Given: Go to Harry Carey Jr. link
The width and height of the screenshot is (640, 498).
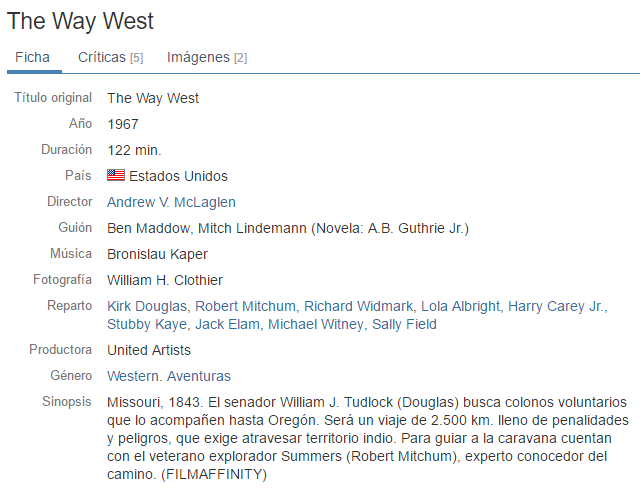Looking at the screenshot, I should click(x=557, y=306).
